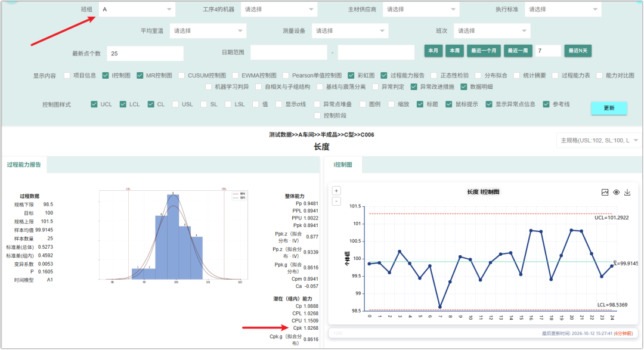
Task: Disable the UCL line checkbox
Action: click(94, 104)
